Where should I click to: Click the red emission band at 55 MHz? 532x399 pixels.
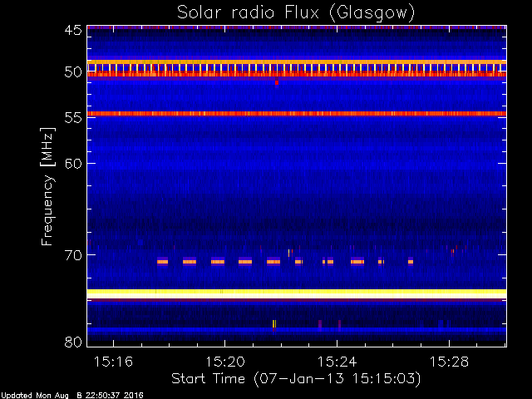(x=297, y=114)
